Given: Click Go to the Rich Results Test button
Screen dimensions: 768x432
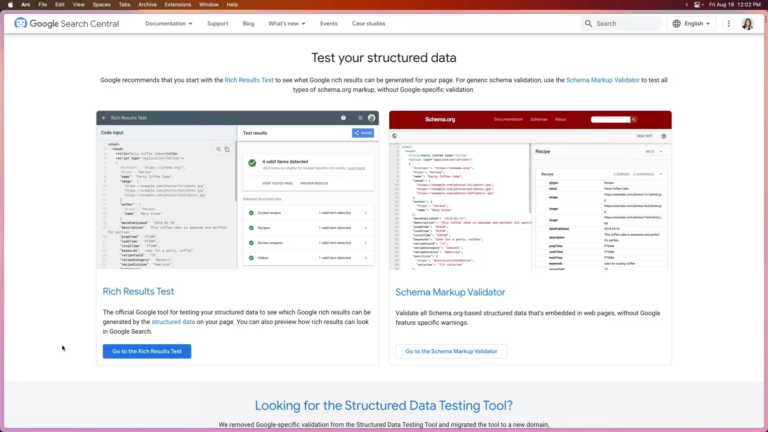Looking at the screenshot, I should point(147,351).
